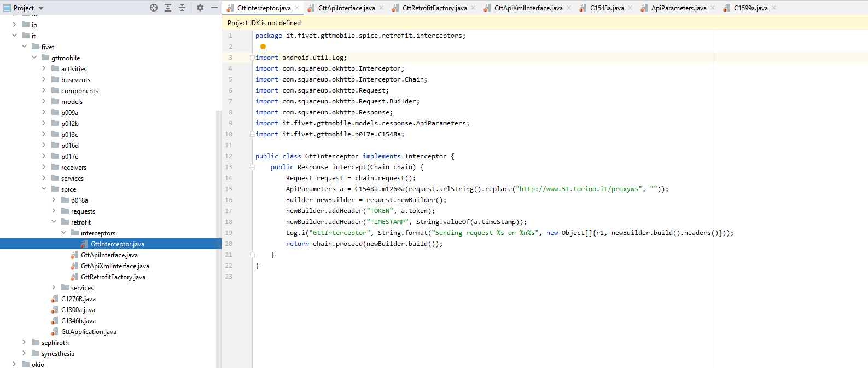Hide the Project panel with minimize icon

214,8
